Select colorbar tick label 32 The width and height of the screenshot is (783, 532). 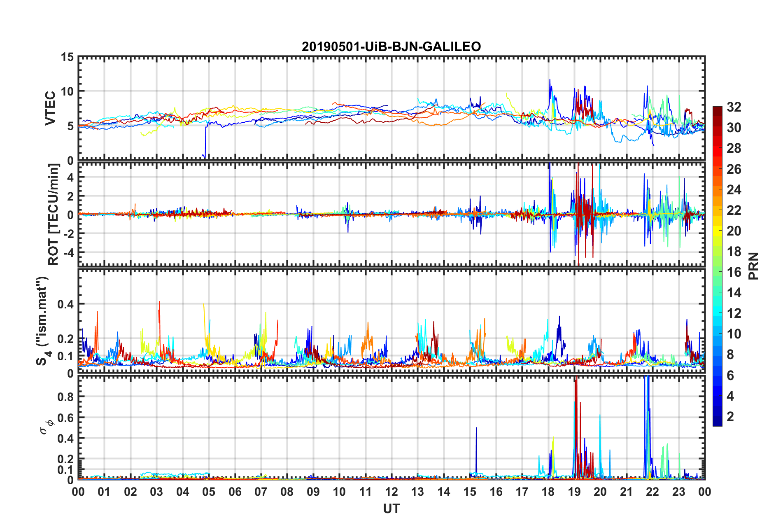(x=734, y=107)
